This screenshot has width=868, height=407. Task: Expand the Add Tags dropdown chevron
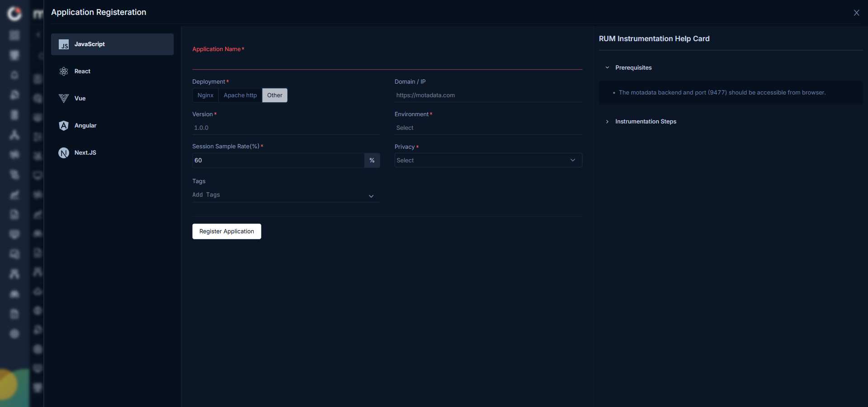pos(371,196)
